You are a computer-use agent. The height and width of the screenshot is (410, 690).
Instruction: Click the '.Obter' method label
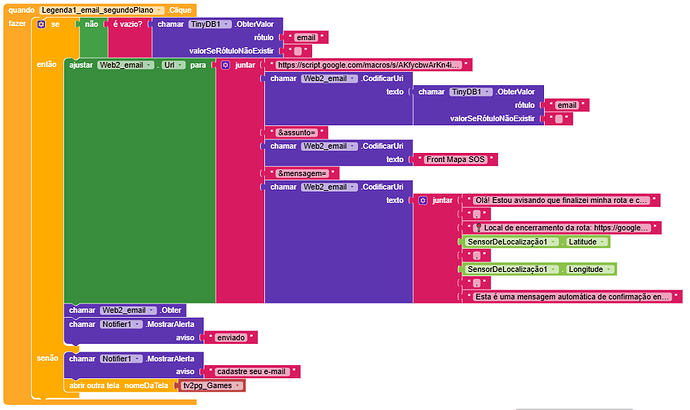point(171,310)
